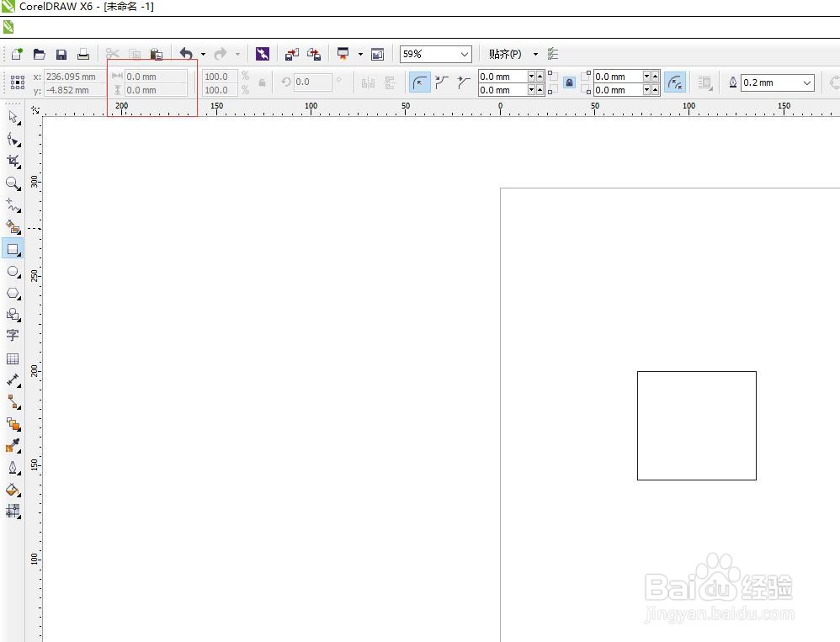Screen dimensions: 840x642
Task: Enable chamfered corner type
Action: 464,82
